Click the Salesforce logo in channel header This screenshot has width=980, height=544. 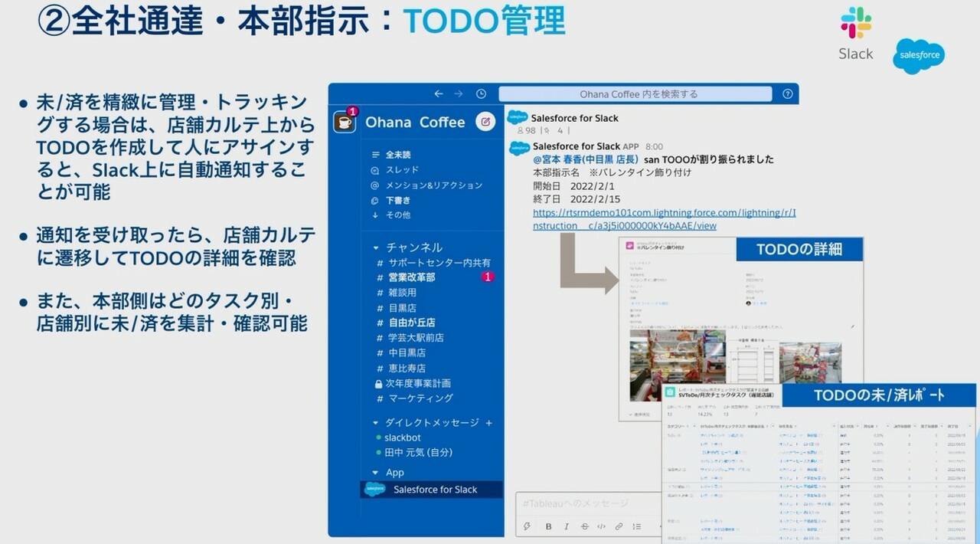click(518, 118)
